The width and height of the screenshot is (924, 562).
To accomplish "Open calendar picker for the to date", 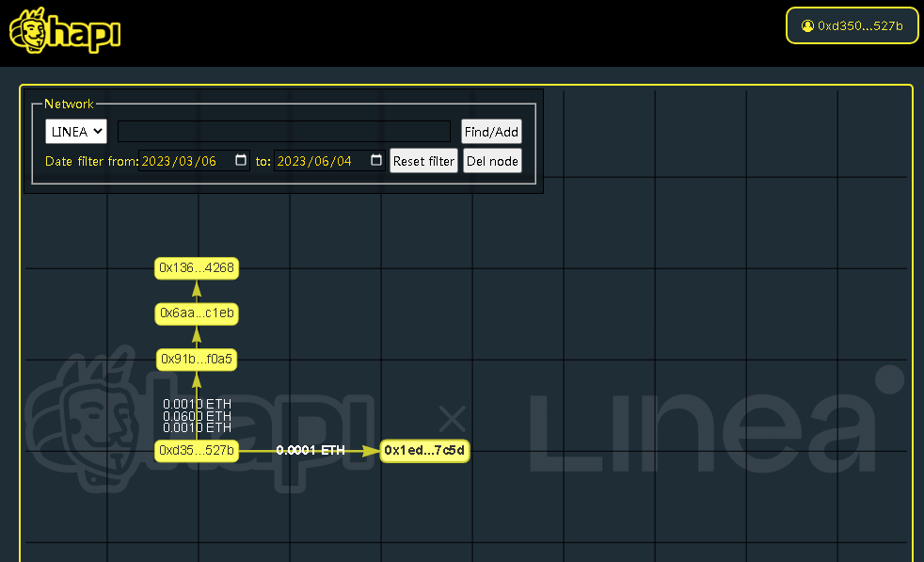I will click(376, 160).
